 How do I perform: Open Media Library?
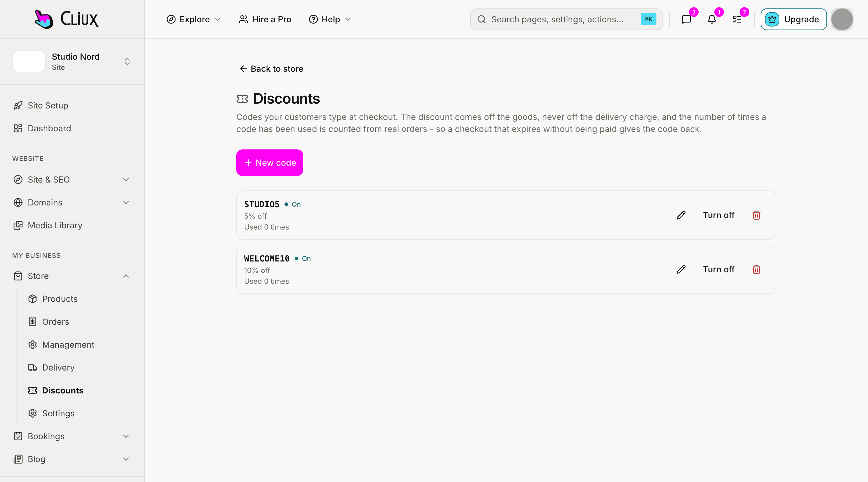(x=72, y=225)
